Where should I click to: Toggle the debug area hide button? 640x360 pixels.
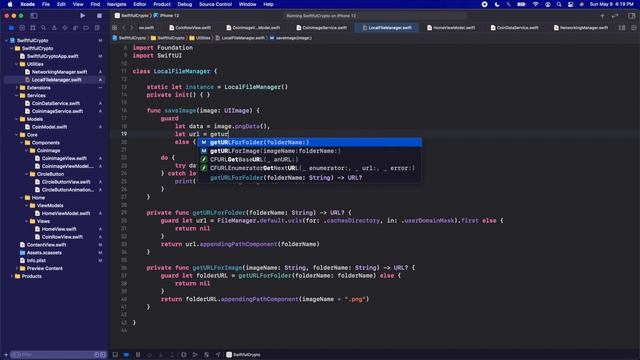[115, 355]
